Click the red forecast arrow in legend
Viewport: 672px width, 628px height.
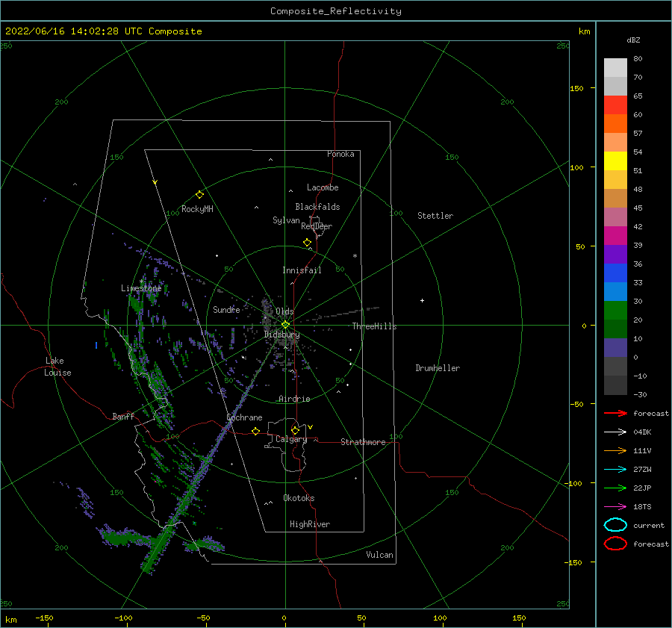click(615, 413)
